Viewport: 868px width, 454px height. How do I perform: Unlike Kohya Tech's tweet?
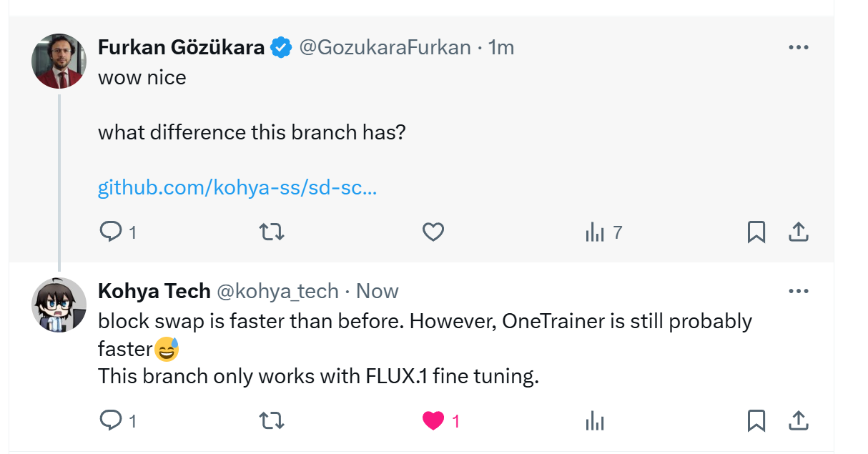433,420
